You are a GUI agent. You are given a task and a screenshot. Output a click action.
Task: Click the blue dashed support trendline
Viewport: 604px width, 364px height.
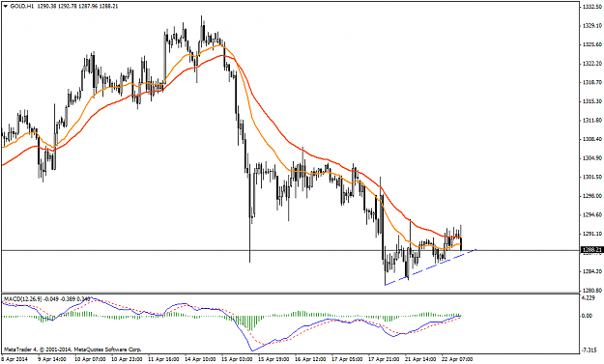click(x=431, y=267)
